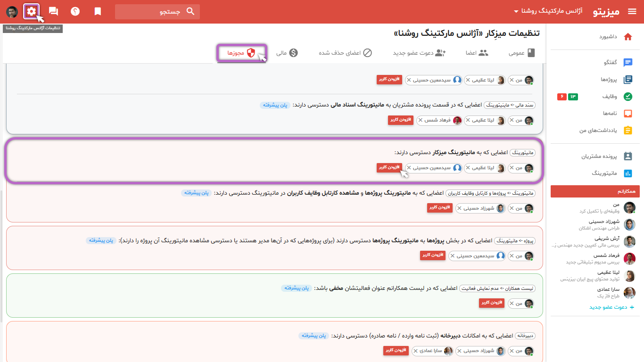The width and height of the screenshot is (644, 362).
Task: Remove فرهاد شمس chip from سند مالی row
Action: [x=421, y=120]
